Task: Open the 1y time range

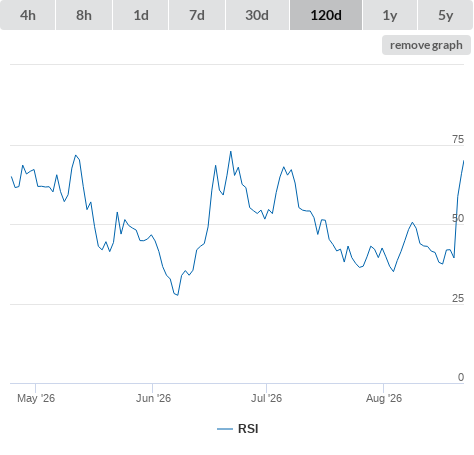Action: (x=390, y=15)
